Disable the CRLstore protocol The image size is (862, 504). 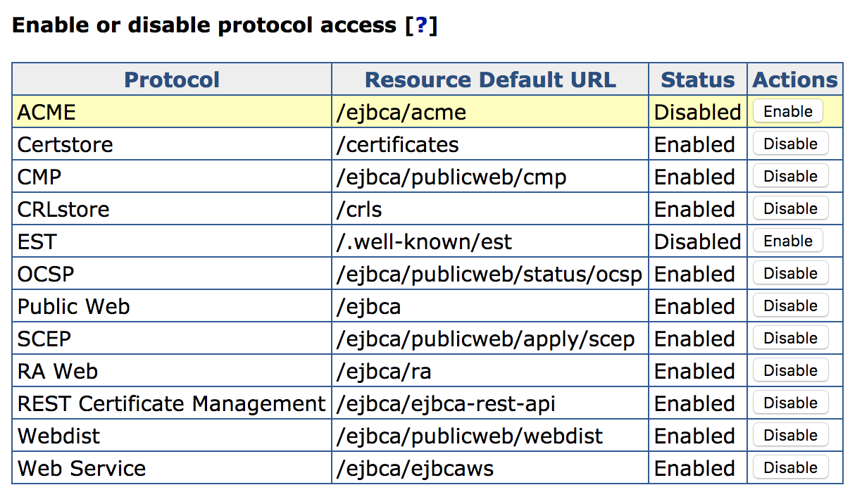tap(790, 209)
